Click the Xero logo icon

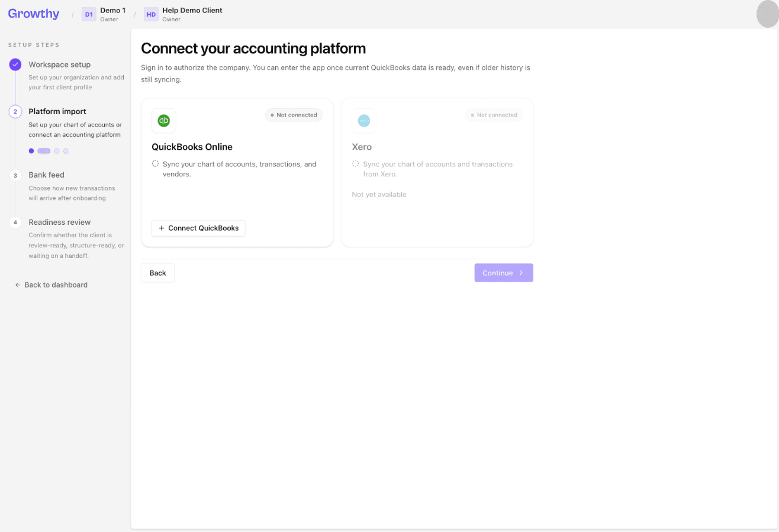(x=364, y=121)
